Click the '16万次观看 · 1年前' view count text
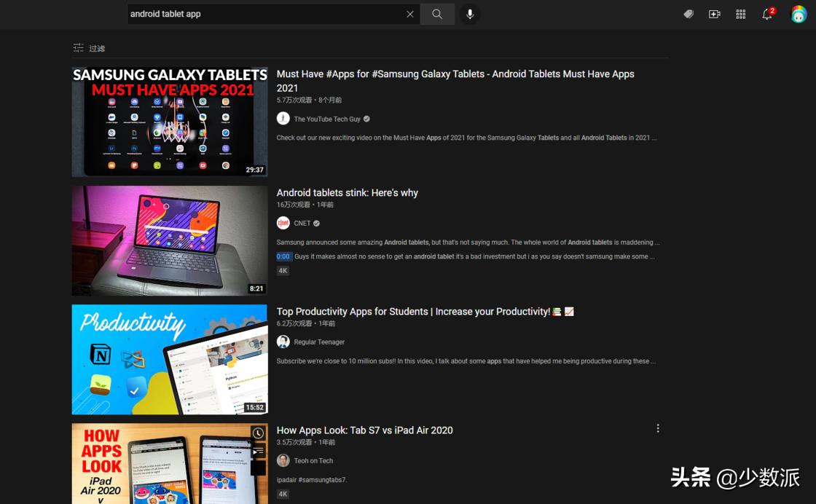 305,205
